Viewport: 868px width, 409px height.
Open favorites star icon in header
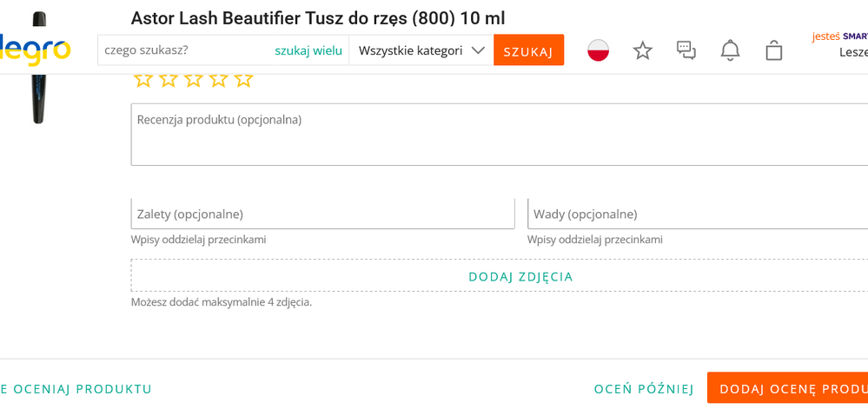[643, 50]
